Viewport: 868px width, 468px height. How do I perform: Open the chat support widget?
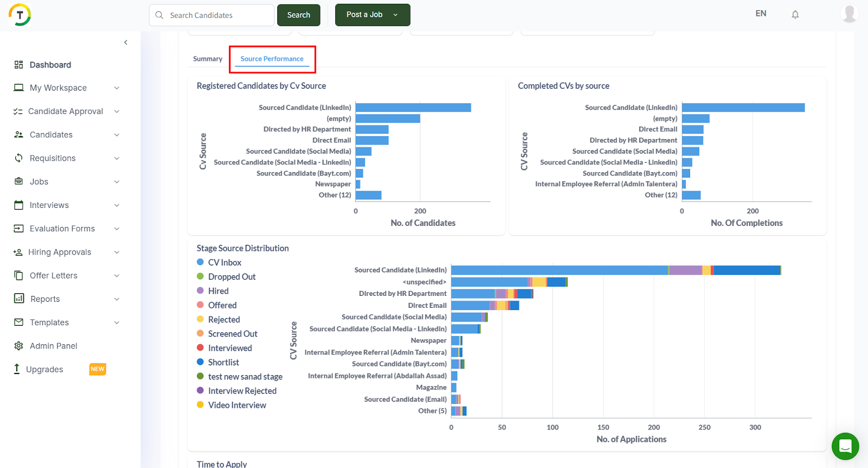tap(845, 446)
